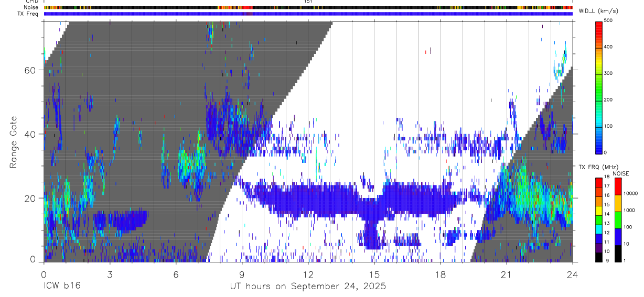Click the '40' range gate tick label
Viewport: 644px width, 297px height.
[x=30, y=134]
